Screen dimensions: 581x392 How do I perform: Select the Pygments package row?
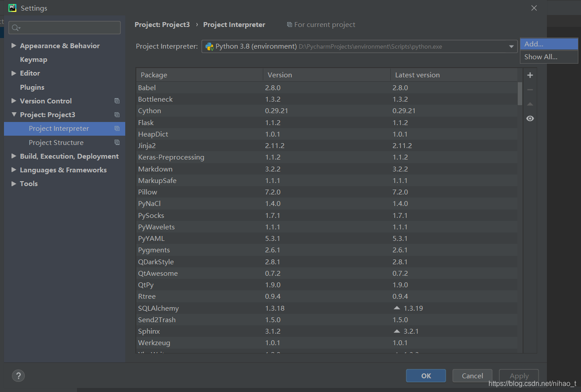click(327, 250)
